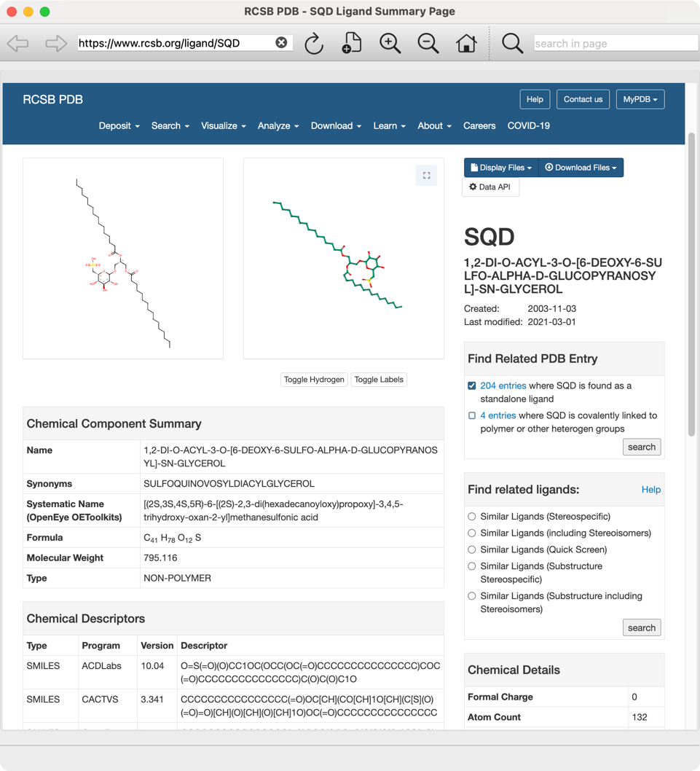Screen dimensions: 700x771
Task: Open the Visualize menu
Action: pyautogui.click(x=223, y=125)
